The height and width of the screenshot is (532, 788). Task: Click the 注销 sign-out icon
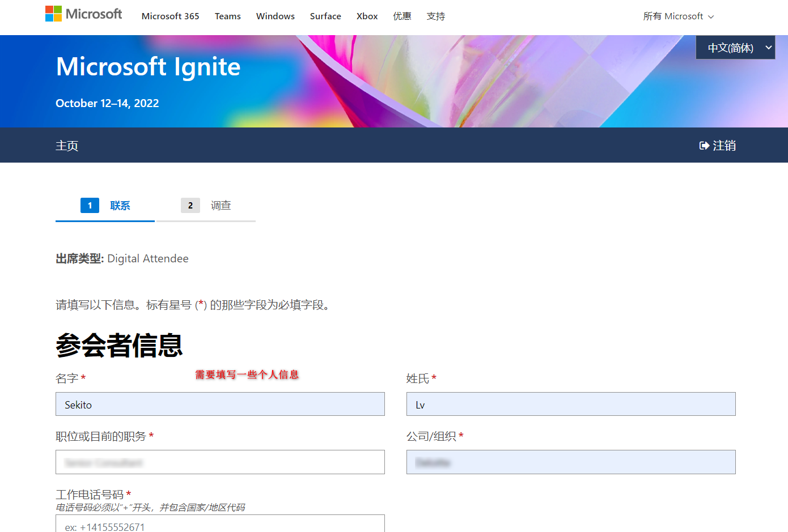704,146
